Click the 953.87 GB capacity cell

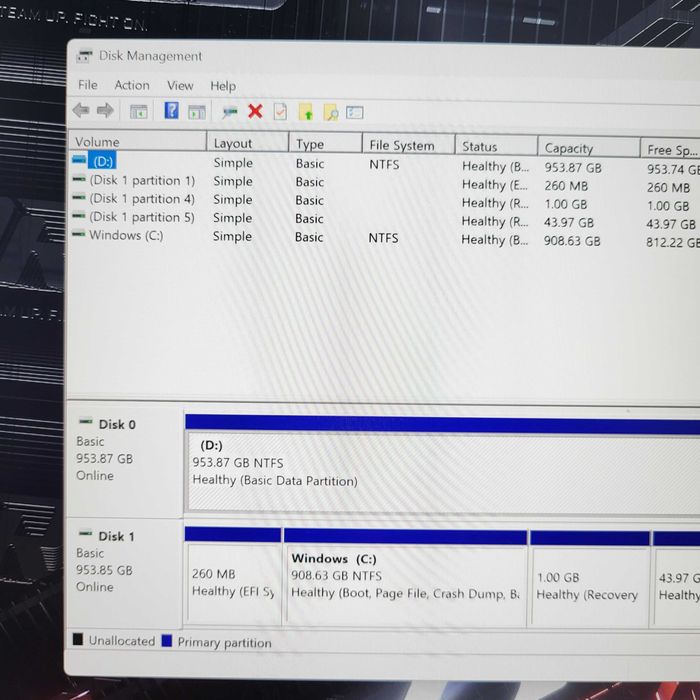[x=573, y=168]
